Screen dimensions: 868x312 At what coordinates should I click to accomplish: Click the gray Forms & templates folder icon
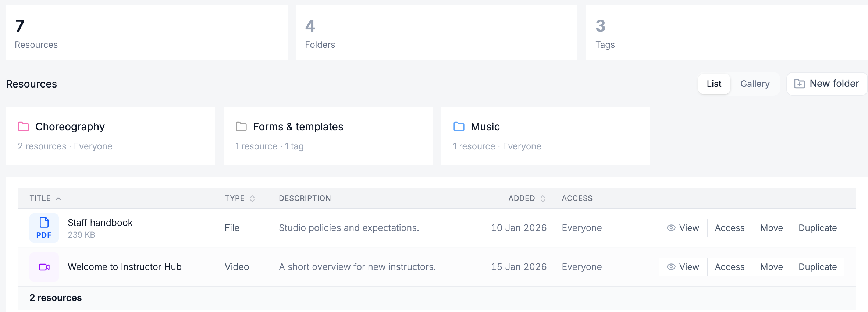coord(241,127)
